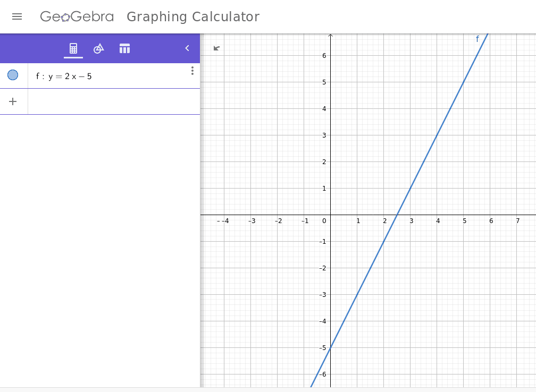Click the f label on the graph

click(x=477, y=39)
